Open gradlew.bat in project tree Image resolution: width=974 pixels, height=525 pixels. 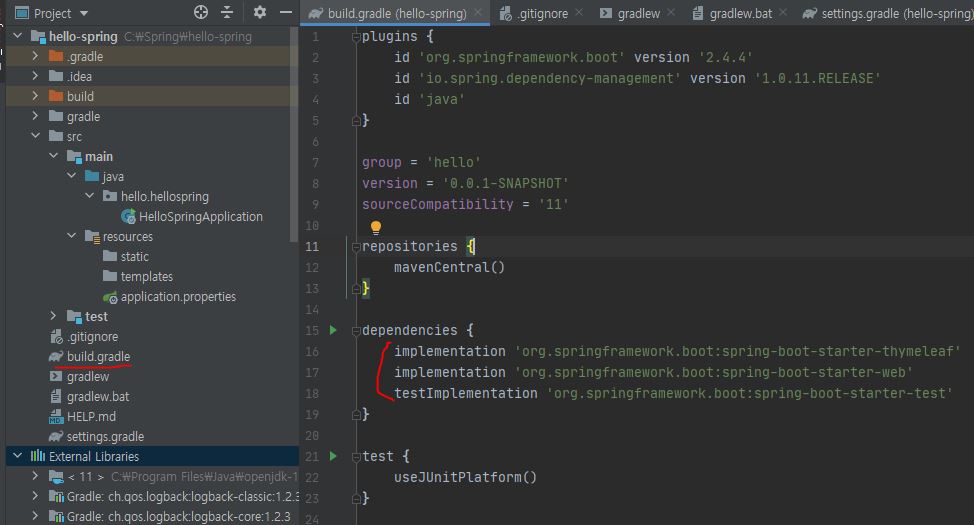98,396
